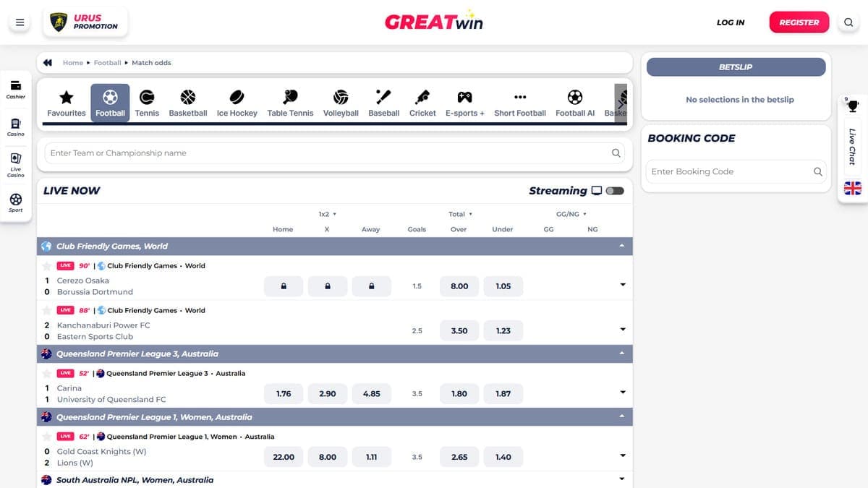Select Away odds 4.85 for University of Queensland
This screenshot has height=488, width=868.
pos(372,394)
